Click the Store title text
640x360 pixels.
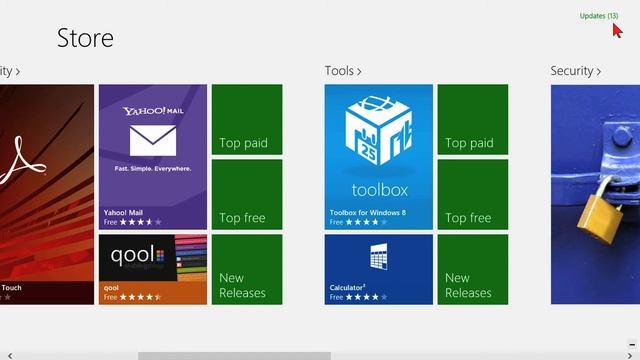click(85, 38)
